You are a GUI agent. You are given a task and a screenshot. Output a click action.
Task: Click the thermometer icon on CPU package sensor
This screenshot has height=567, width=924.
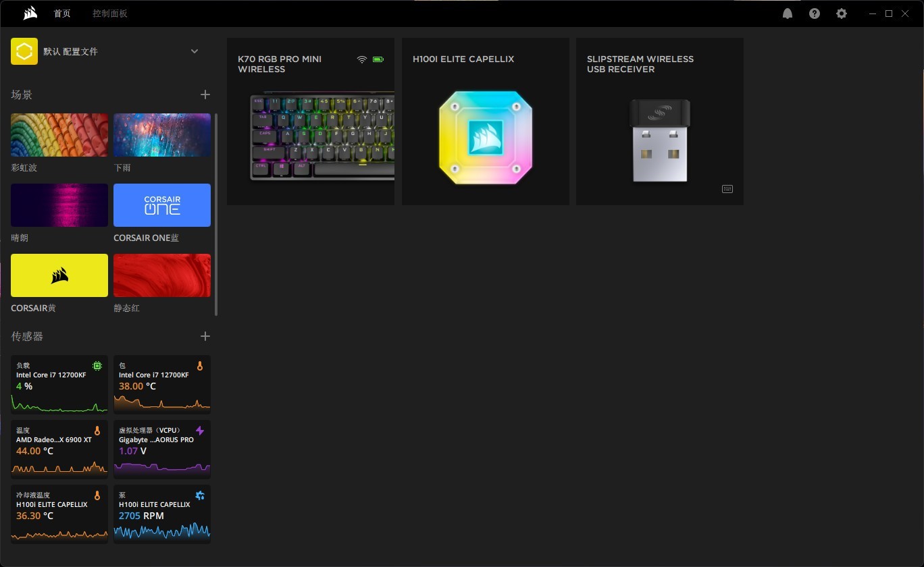click(200, 366)
